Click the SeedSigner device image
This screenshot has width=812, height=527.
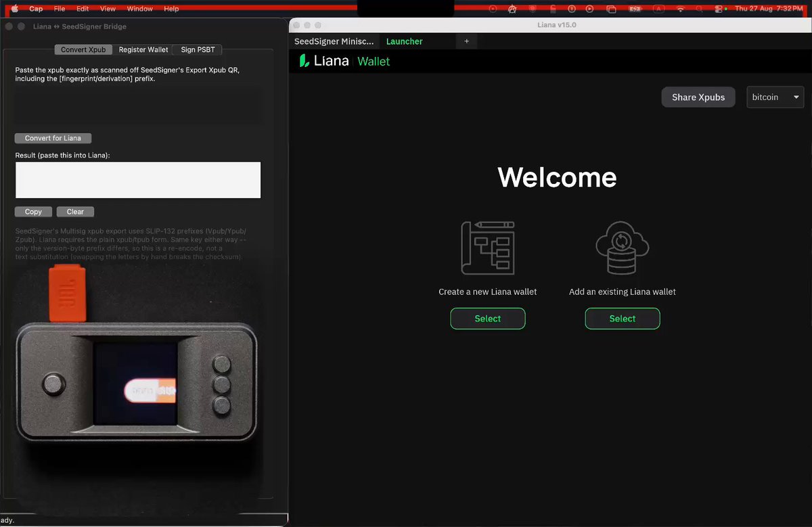[x=137, y=382]
